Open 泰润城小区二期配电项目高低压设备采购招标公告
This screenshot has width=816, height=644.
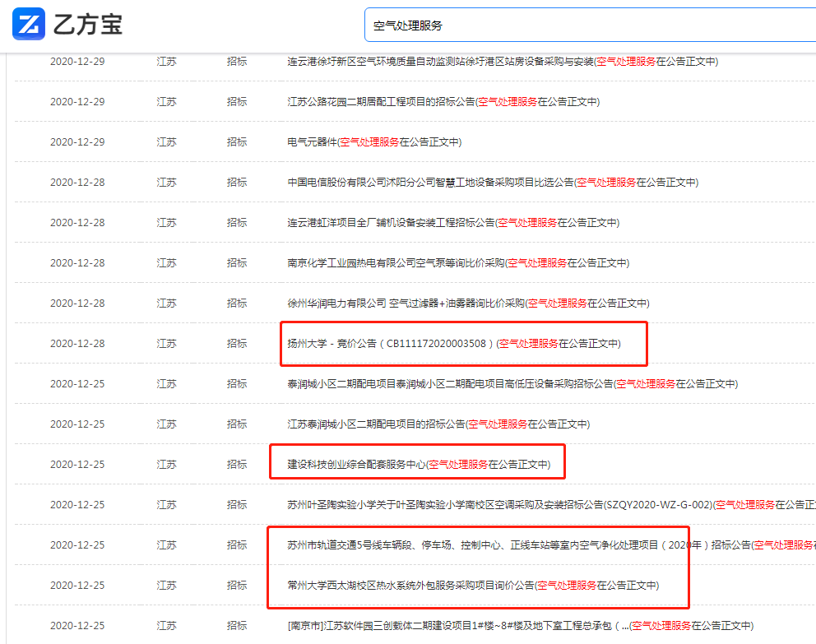click(512, 384)
